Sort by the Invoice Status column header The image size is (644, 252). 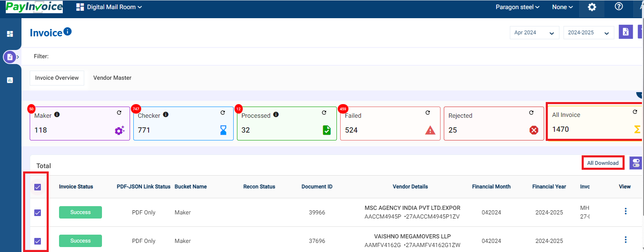pyautogui.click(x=76, y=187)
